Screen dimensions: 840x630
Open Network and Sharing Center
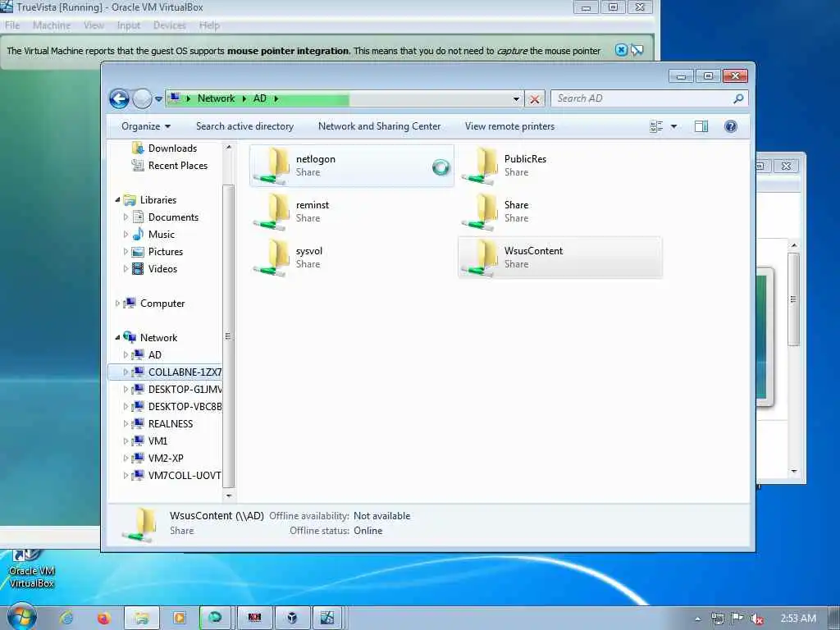click(x=379, y=126)
